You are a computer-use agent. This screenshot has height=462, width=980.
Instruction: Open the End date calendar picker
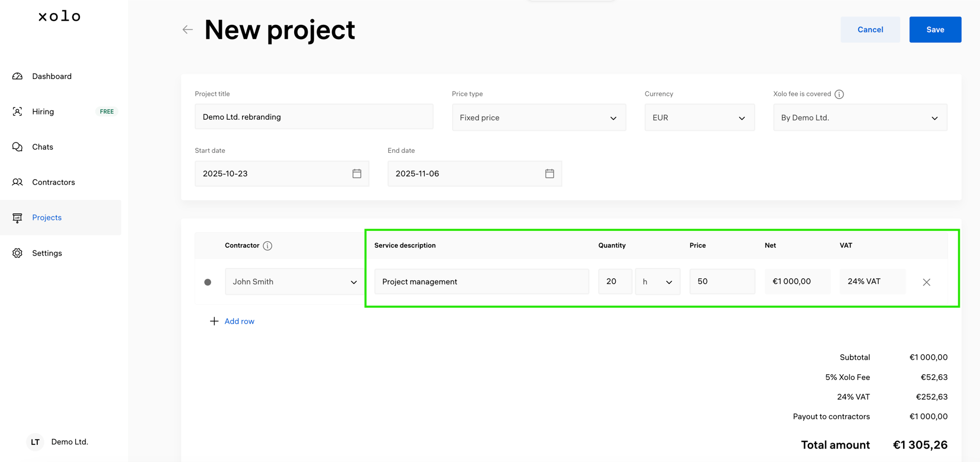tap(549, 173)
